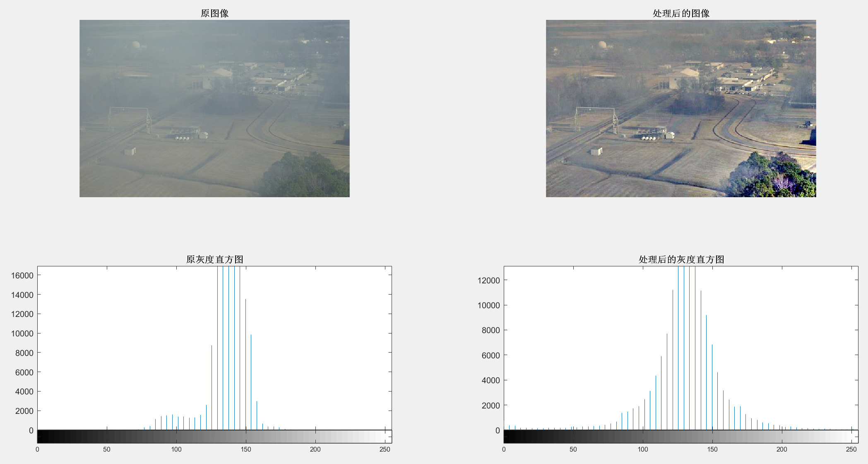This screenshot has width=868, height=464.
Task: Click the 10000 tick on original histogram
Action: tap(22, 333)
